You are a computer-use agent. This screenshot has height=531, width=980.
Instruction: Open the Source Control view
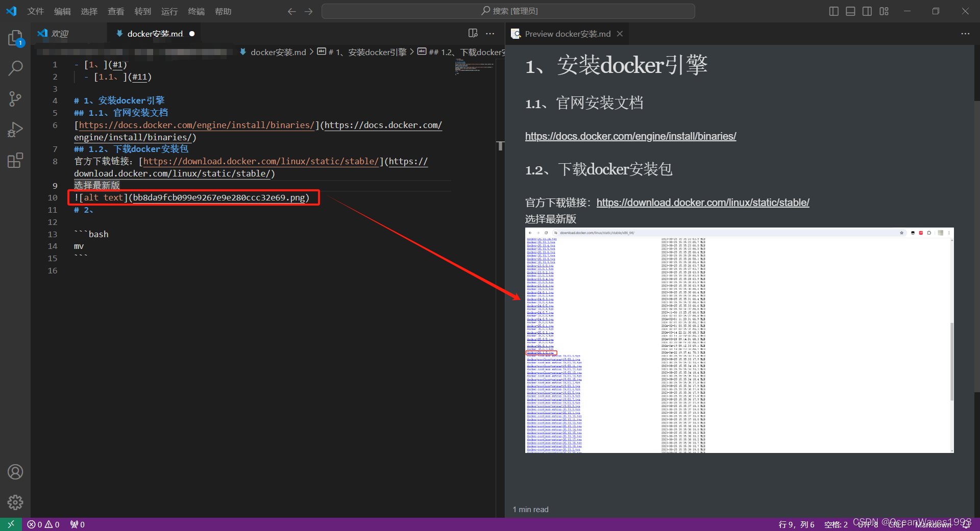coord(15,99)
